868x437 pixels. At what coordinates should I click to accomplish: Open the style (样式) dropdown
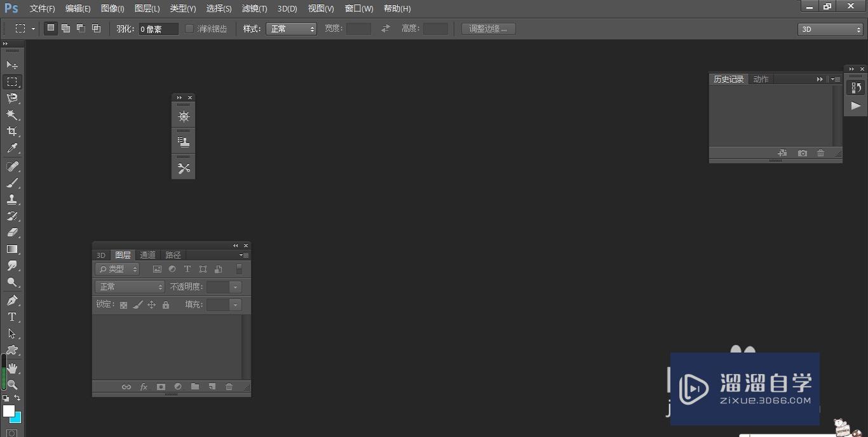tap(291, 29)
